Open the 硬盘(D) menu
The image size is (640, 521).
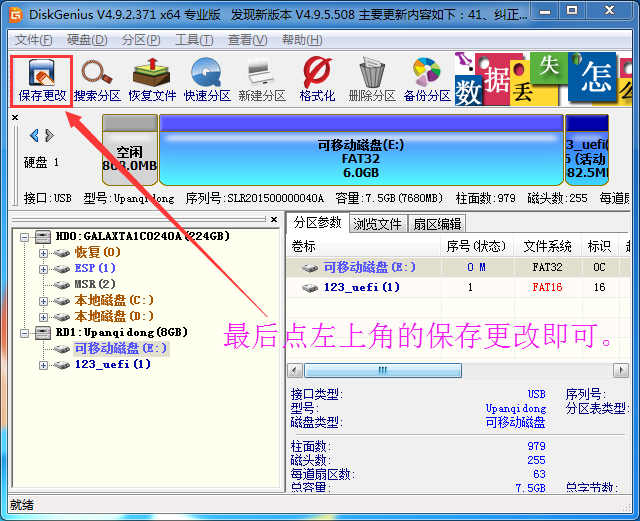pos(87,40)
